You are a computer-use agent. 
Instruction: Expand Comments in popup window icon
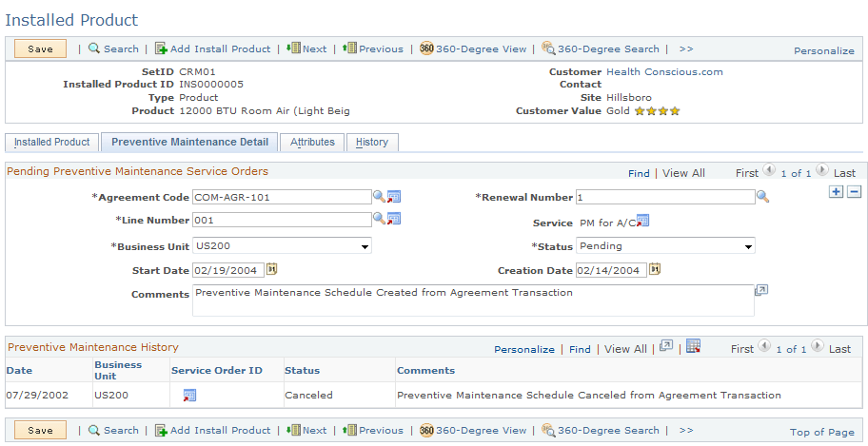tap(761, 290)
